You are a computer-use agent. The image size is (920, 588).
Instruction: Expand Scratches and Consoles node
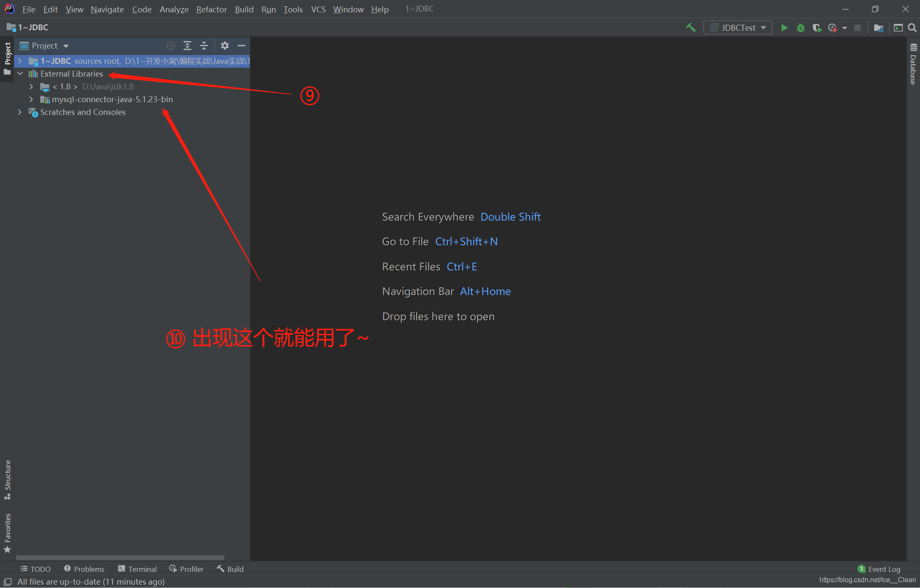pos(20,112)
